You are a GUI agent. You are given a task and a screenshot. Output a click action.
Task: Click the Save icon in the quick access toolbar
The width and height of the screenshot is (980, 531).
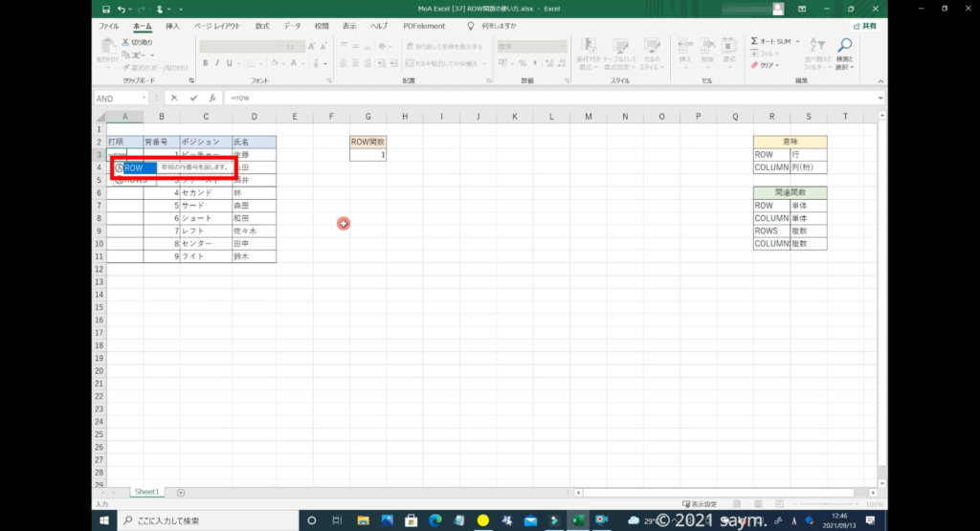pos(105,8)
